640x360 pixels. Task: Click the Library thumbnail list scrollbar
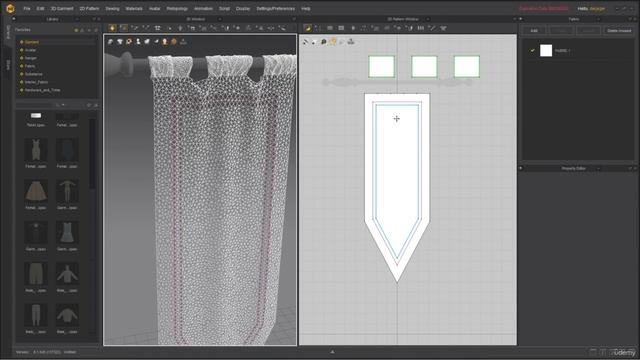pyautogui.click(x=92, y=154)
